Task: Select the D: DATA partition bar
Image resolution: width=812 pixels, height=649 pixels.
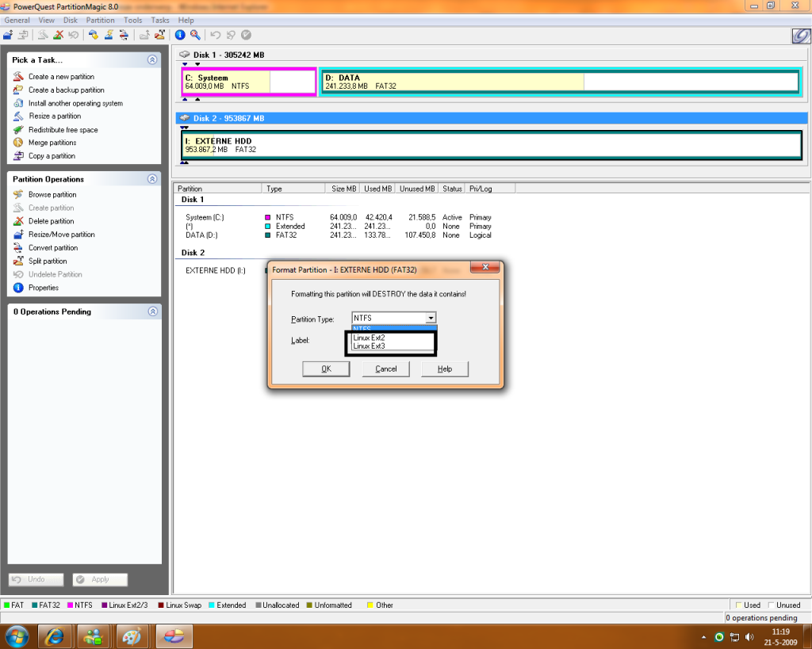Action: tap(561, 82)
